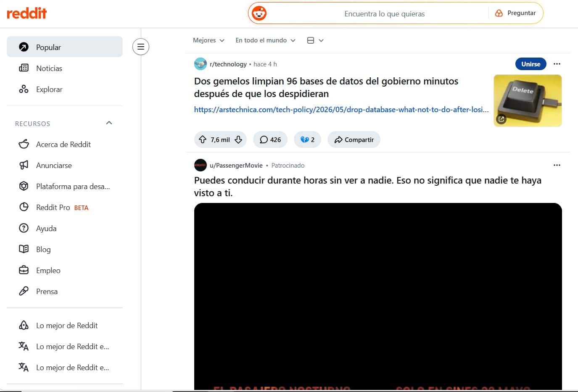Open the Prensa link
Image resolution: width=578 pixels, height=392 pixels.
[65, 291]
